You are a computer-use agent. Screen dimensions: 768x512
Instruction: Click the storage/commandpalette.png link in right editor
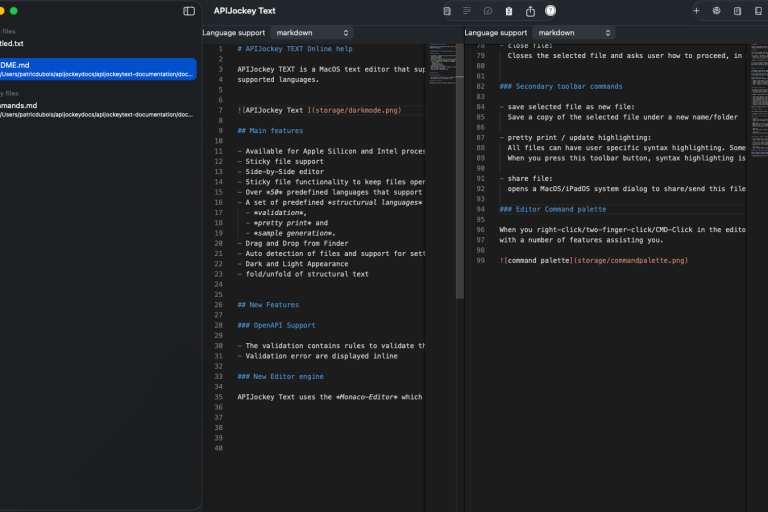[x=631, y=260]
